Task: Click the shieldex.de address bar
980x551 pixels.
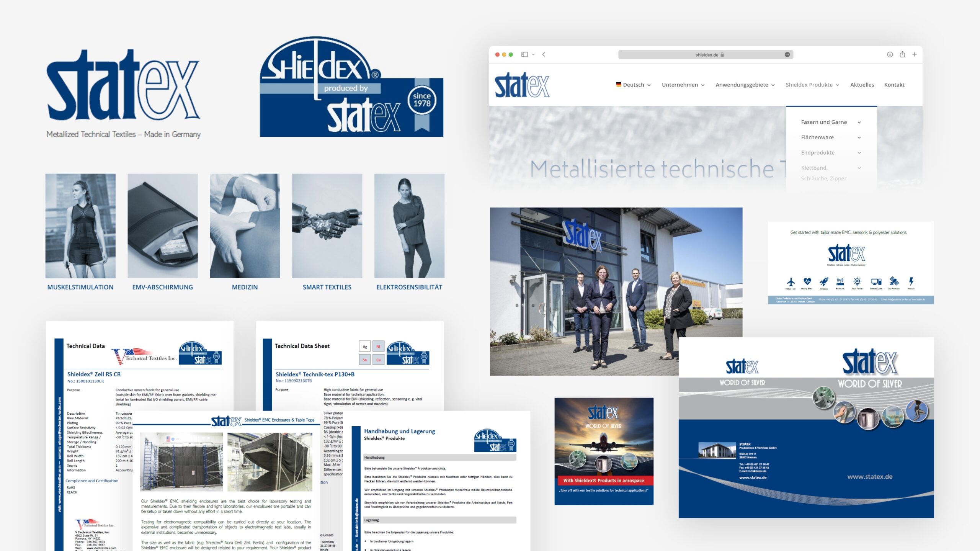Action: point(705,54)
